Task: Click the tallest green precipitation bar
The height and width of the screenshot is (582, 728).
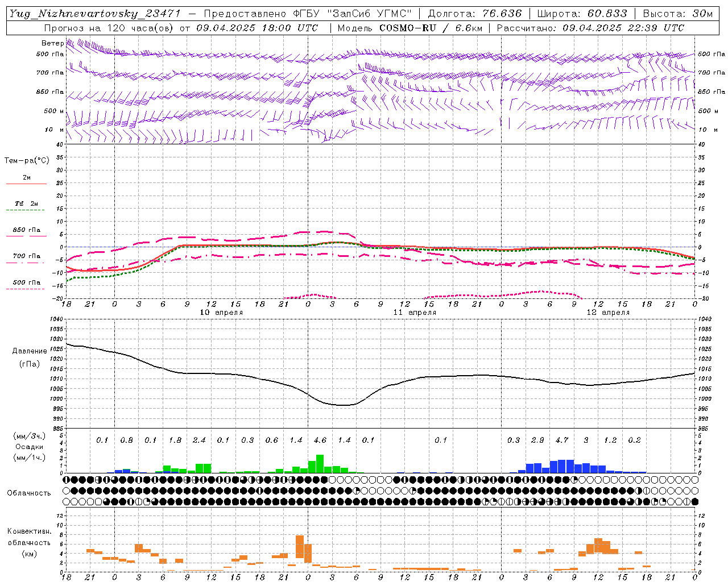Action: pyautogui.click(x=320, y=464)
